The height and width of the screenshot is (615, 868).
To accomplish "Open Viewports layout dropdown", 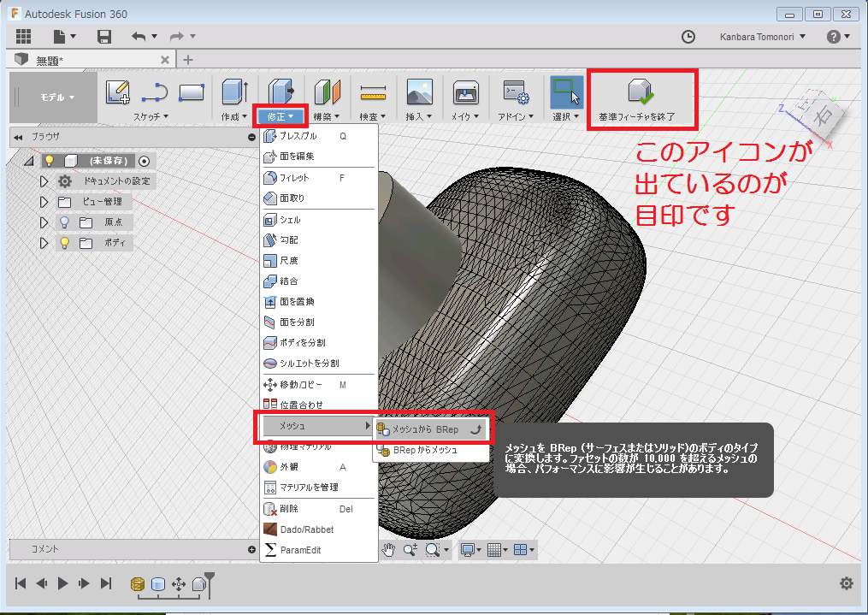I will pos(523,550).
